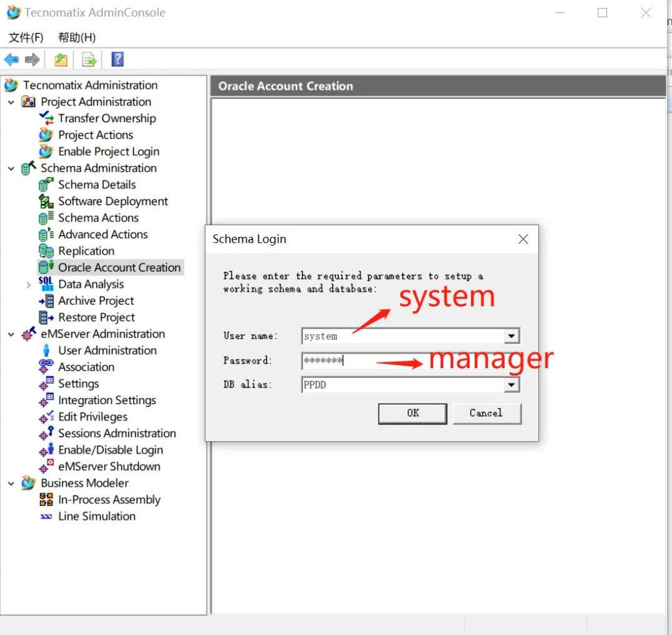Click the Association link icon

click(x=46, y=367)
